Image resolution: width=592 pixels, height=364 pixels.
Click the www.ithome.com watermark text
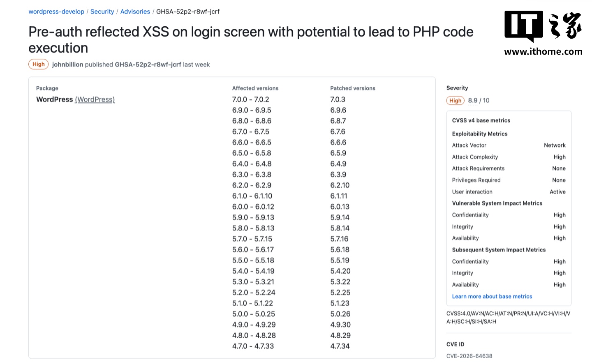543,51
